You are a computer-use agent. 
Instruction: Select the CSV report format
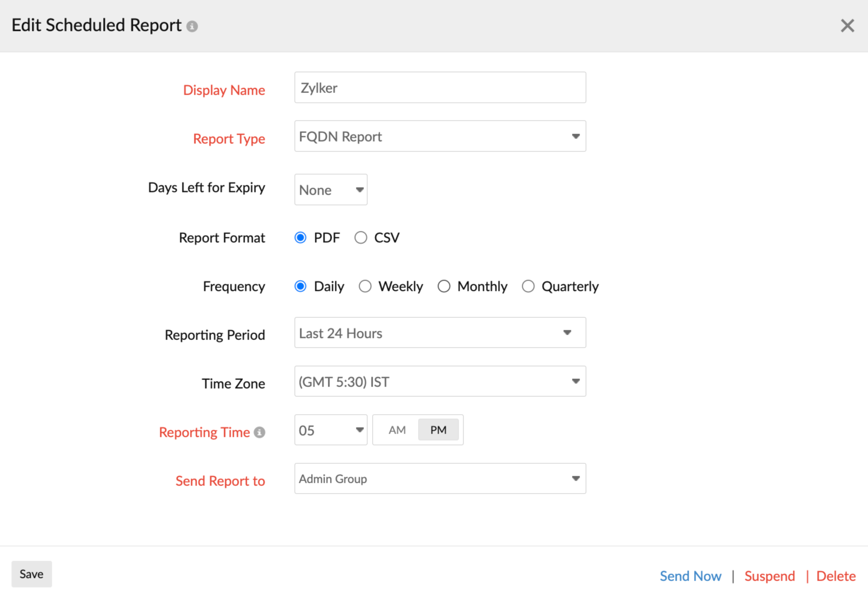point(361,237)
